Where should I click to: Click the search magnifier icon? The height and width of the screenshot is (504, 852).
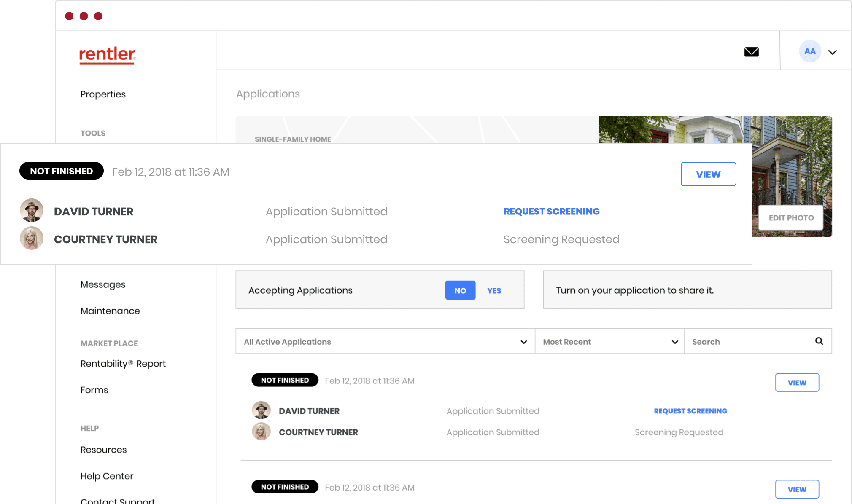coord(819,341)
